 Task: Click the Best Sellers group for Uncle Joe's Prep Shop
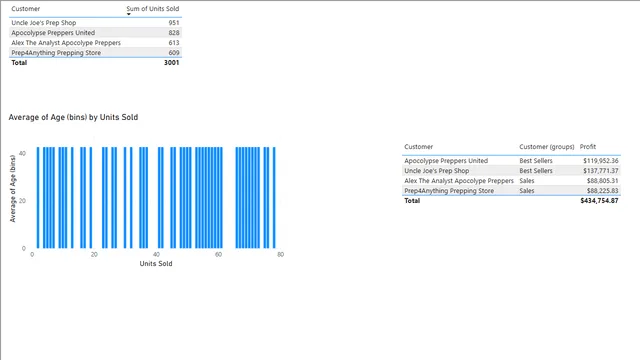(536, 171)
